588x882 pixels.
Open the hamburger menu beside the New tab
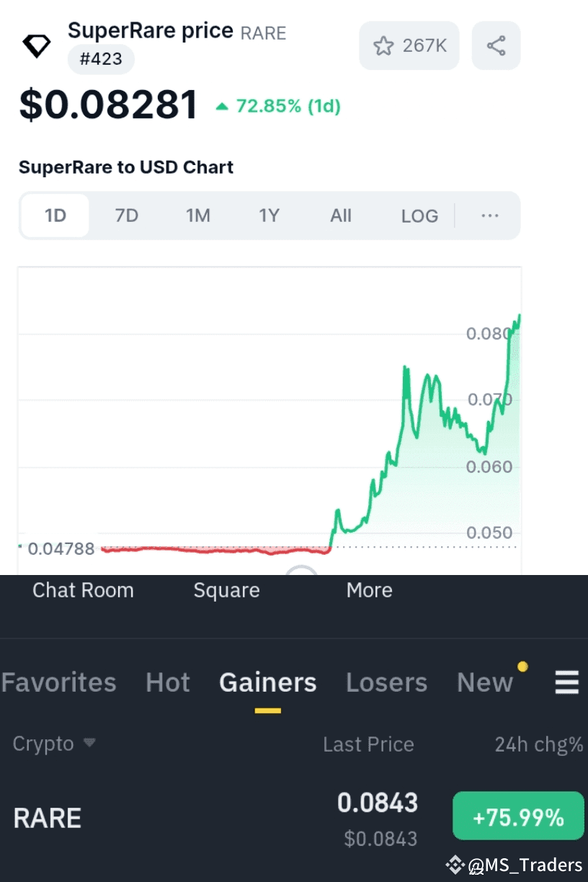pos(568,682)
